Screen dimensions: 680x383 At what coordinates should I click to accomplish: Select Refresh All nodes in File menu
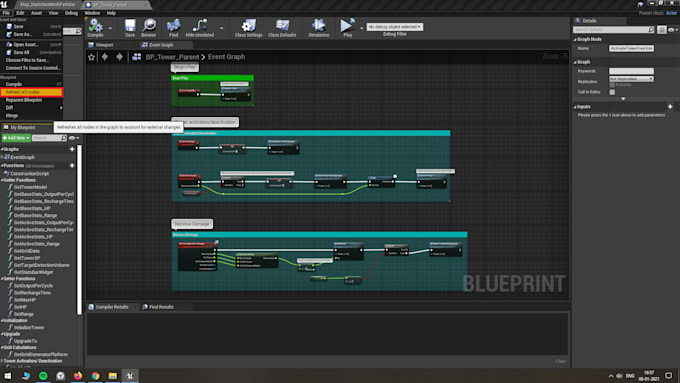[32, 92]
